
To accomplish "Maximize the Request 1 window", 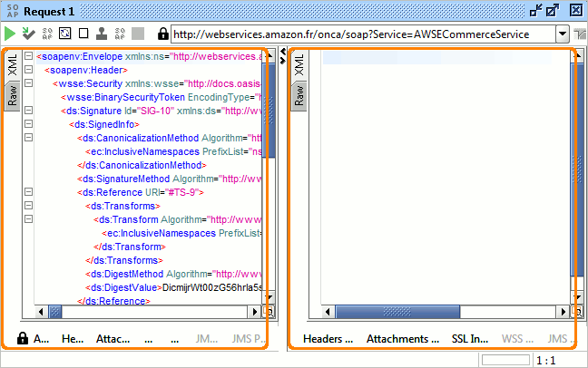I will point(553,11).
